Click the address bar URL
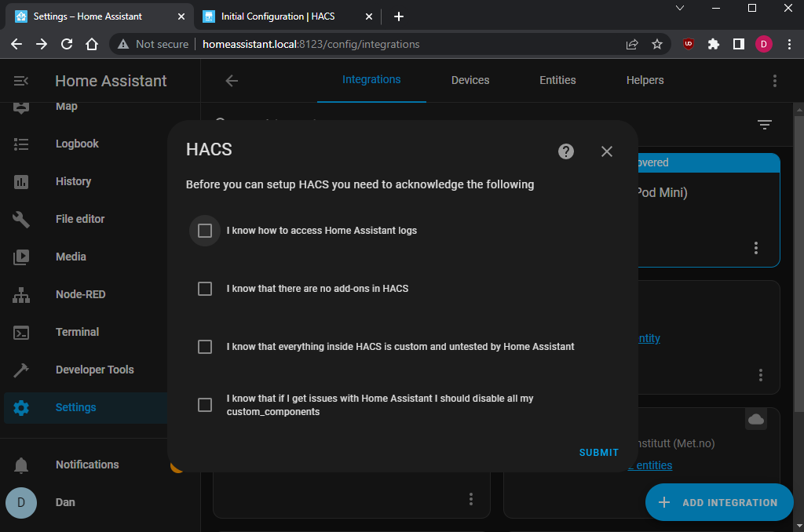 tap(311, 44)
